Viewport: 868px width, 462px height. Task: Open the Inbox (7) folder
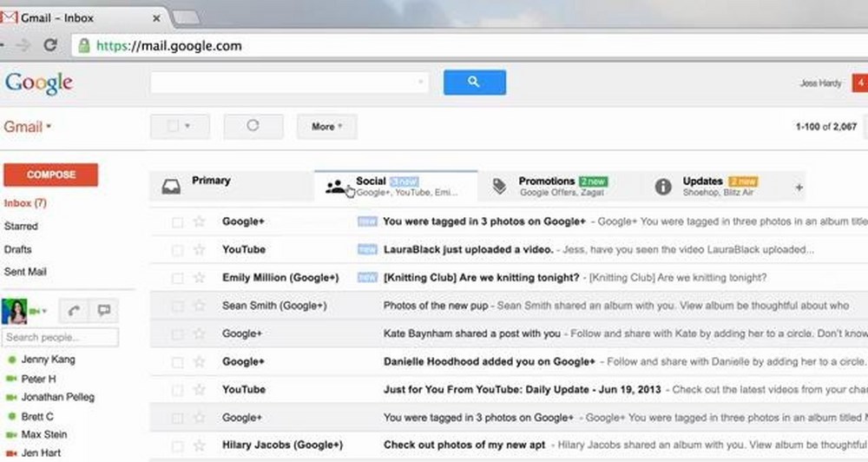25,202
